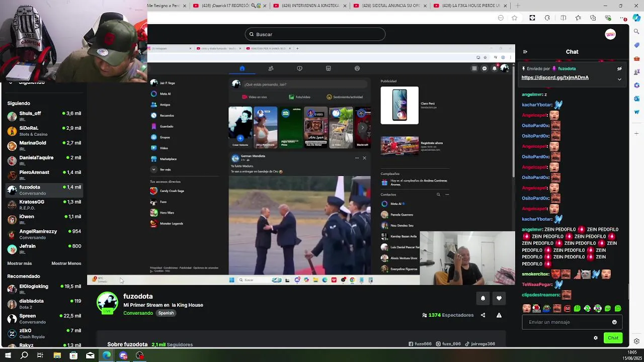Open Mail app from the taskbar
Viewport: 644px width, 362px height.
click(x=90, y=355)
